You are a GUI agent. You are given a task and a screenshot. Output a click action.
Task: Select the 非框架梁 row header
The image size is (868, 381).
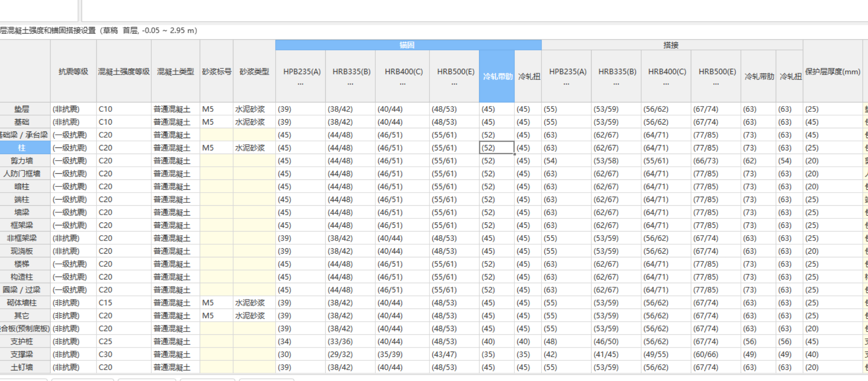coord(25,238)
